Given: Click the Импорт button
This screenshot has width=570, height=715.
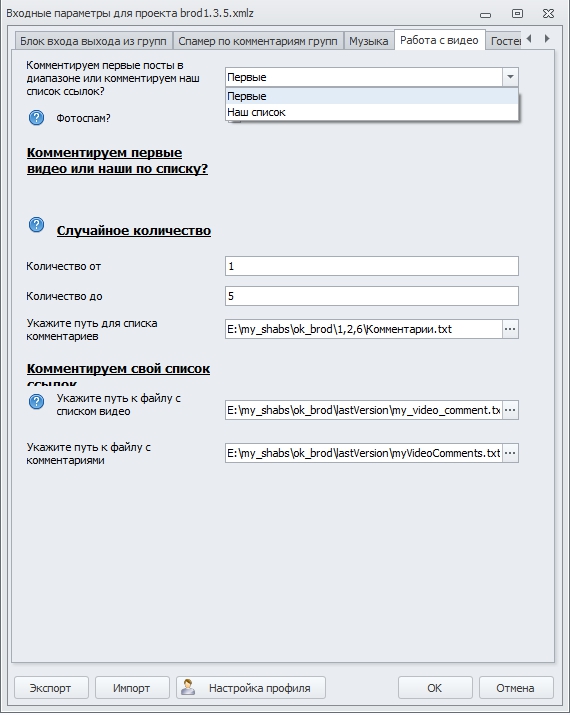Looking at the screenshot, I should (132, 687).
